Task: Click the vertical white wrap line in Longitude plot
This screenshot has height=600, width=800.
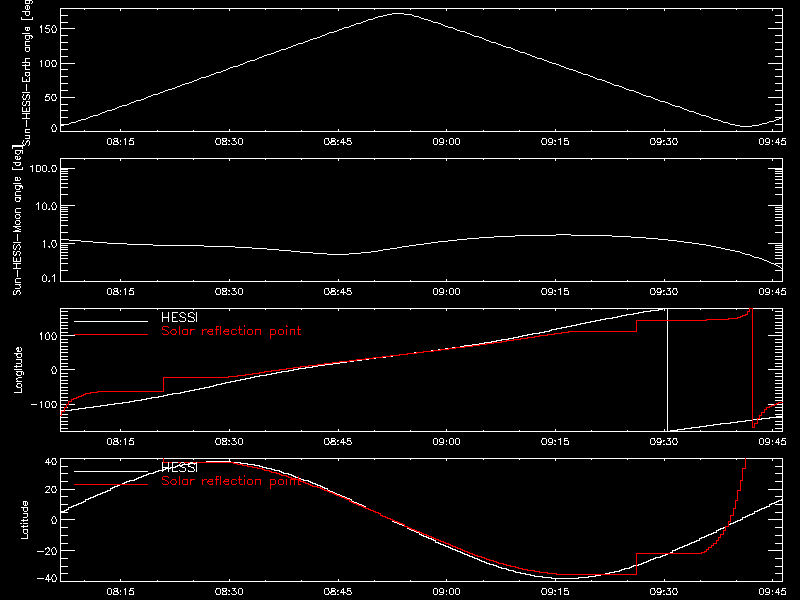Action: point(667,370)
